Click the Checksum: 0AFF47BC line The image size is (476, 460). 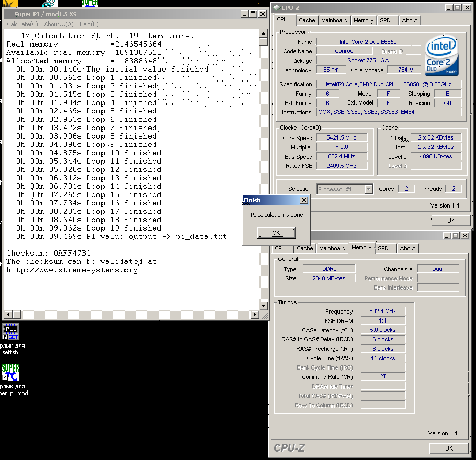coord(49,253)
